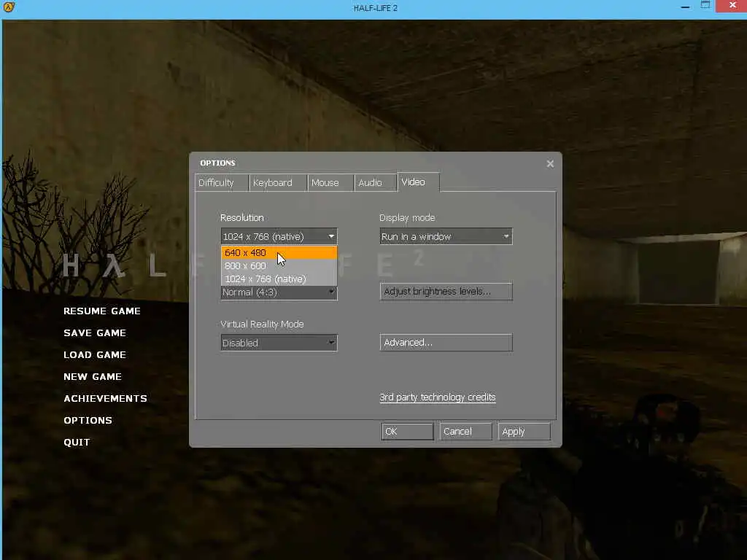Collapse the Resolution combo box
Screen dimensions: 747x560
pos(279,236)
